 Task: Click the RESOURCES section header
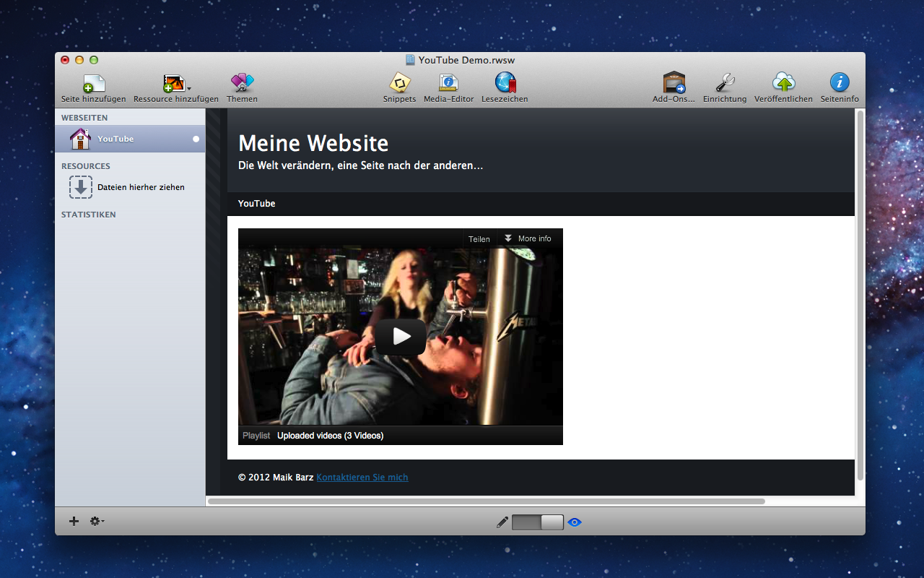(86, 166)
